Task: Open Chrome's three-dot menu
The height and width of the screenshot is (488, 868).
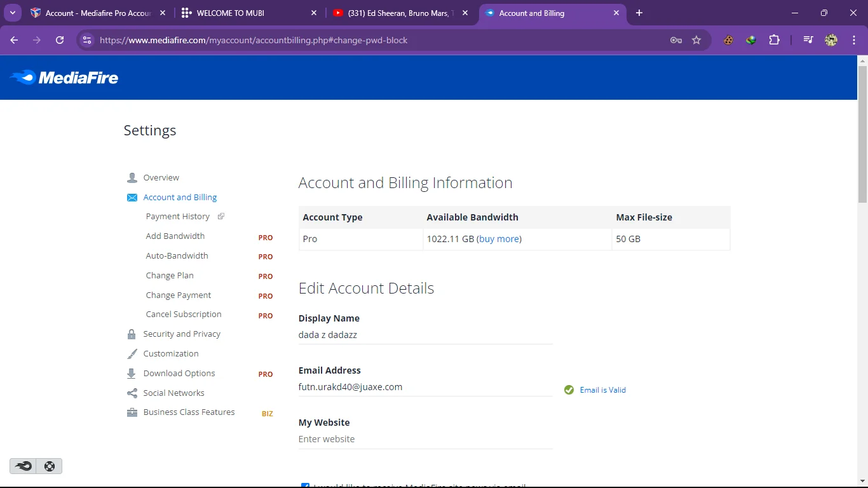Action: click(x=854, y=40)
